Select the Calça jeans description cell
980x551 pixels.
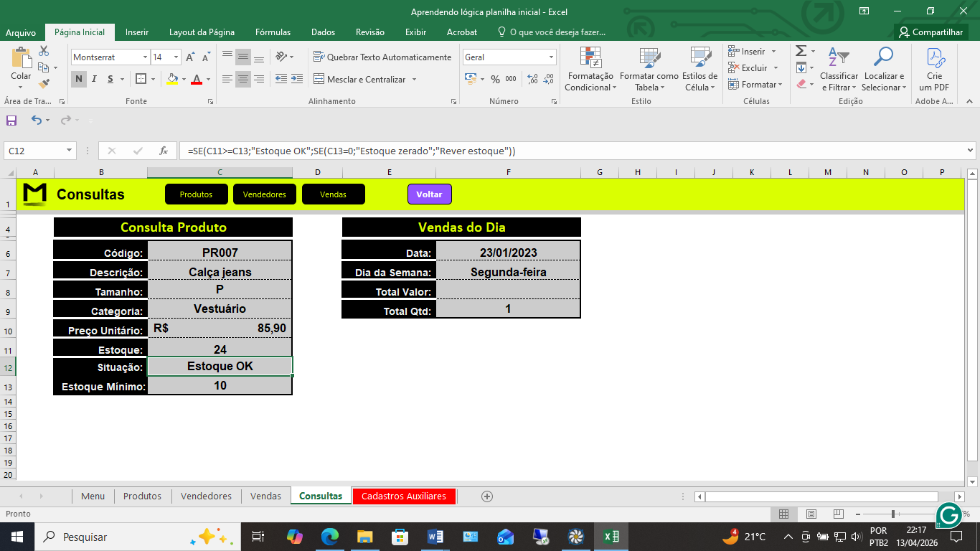click(220, 272)
